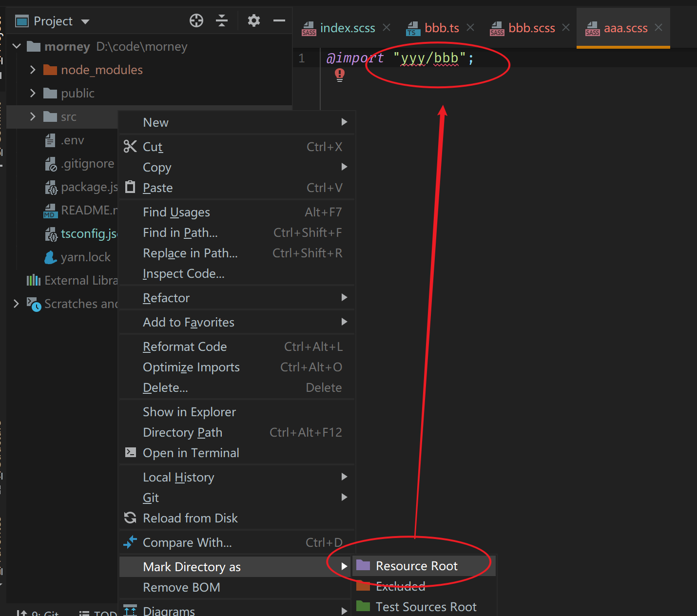697x616 pixels.
Task: Open the Refactor submenu arrow
Action: point(344,297)
